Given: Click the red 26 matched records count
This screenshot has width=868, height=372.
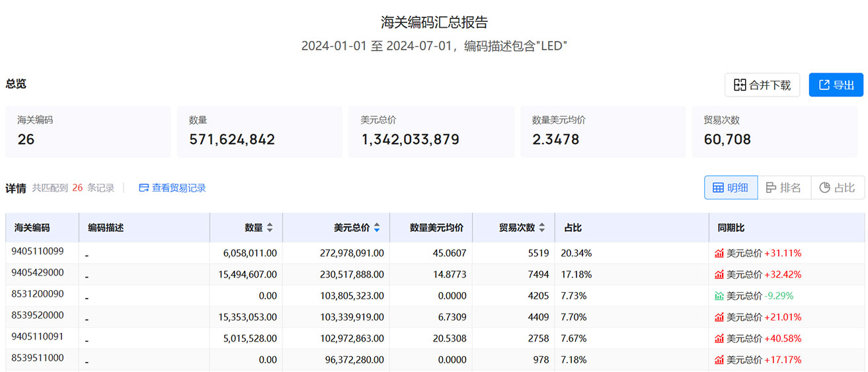Looking at the screenshot, I should pos(77,188).
